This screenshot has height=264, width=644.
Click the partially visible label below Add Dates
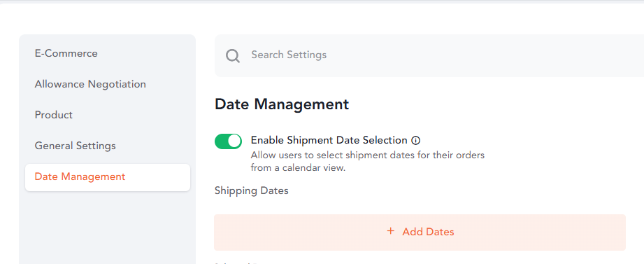click(234, 263)
